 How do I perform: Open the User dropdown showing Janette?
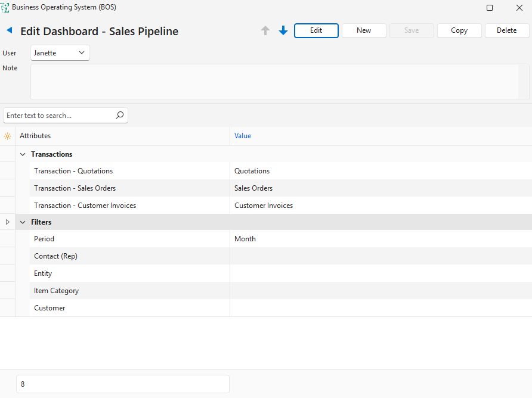[x=60, y=53]
